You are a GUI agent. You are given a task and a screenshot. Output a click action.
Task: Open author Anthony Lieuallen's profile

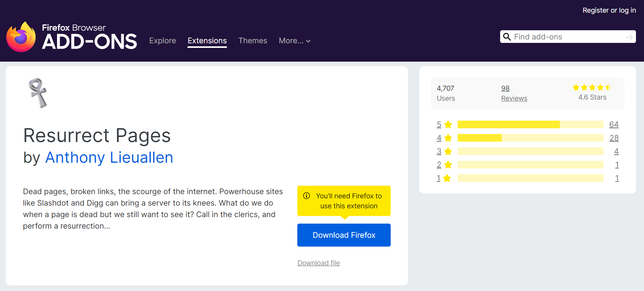point(109,157)
